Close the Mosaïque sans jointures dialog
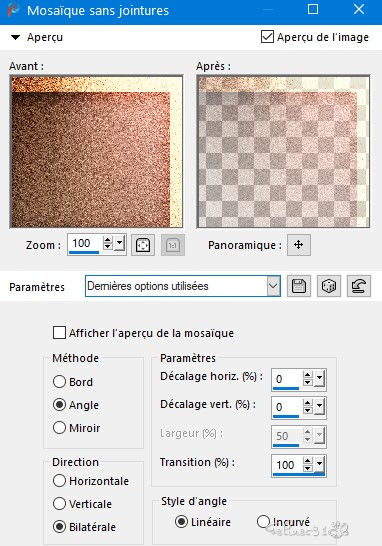Screen dimensions: 382x546 pos(359,9)
